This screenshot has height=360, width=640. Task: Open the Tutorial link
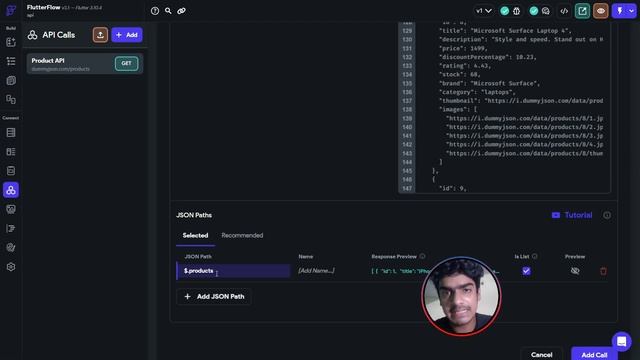click(572, 215)
